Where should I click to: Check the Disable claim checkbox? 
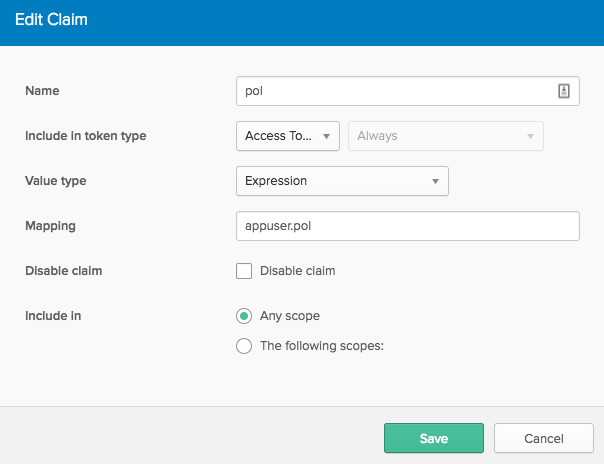244,271
